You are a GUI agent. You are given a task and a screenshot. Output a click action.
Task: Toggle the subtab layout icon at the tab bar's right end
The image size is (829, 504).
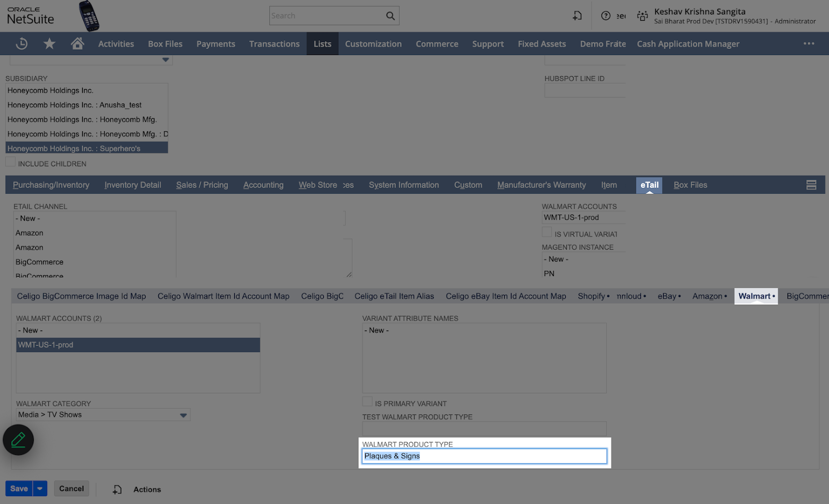tap(811, 185)
